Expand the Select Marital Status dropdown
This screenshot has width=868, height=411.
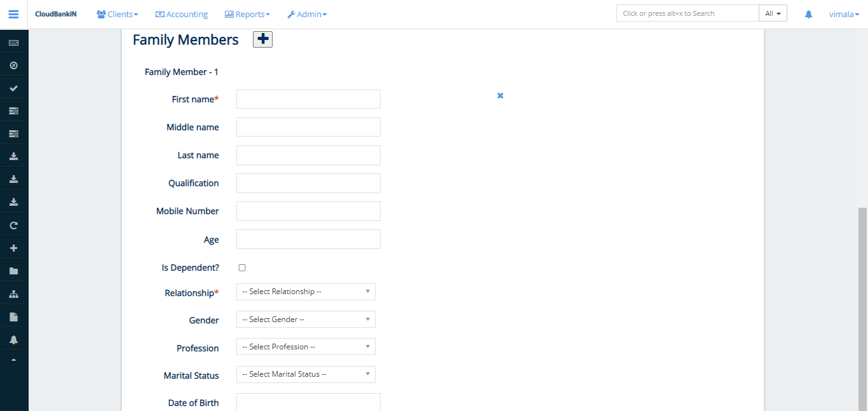click(x=306, y=375)
